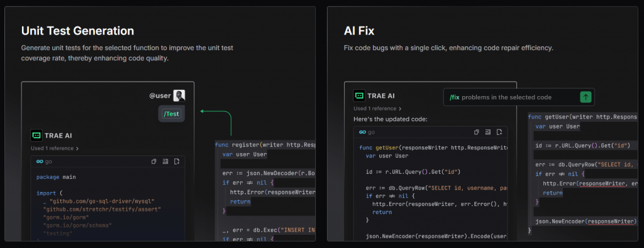644x248 pixels.
Task: Click the TRAE AI logo in Unit Test Generation card
Action: point(36,135)
